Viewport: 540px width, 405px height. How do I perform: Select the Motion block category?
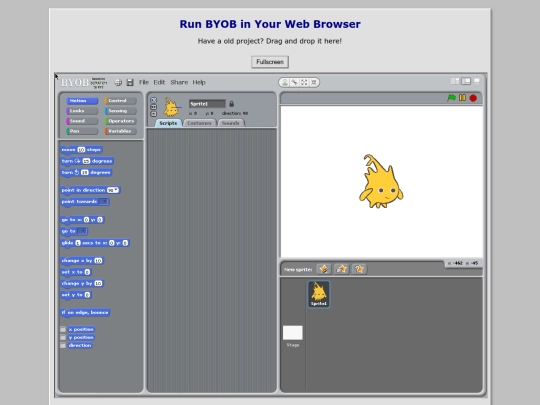click(82, 101)
